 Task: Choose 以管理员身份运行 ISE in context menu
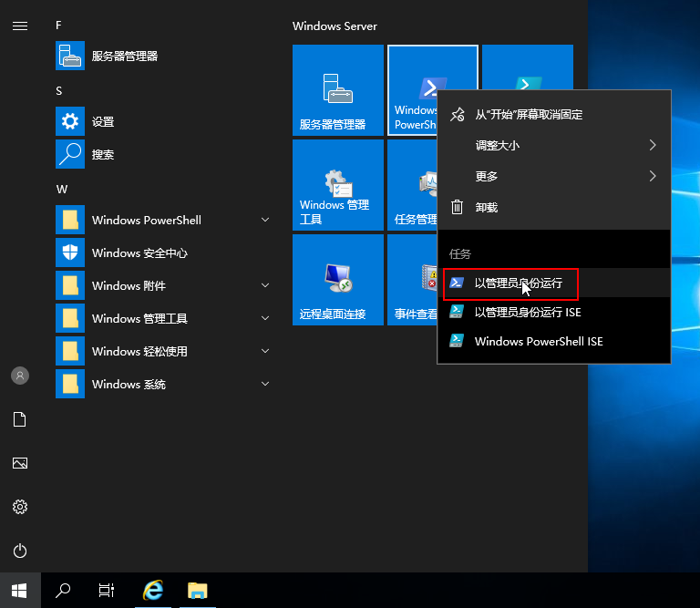(553, 312)
